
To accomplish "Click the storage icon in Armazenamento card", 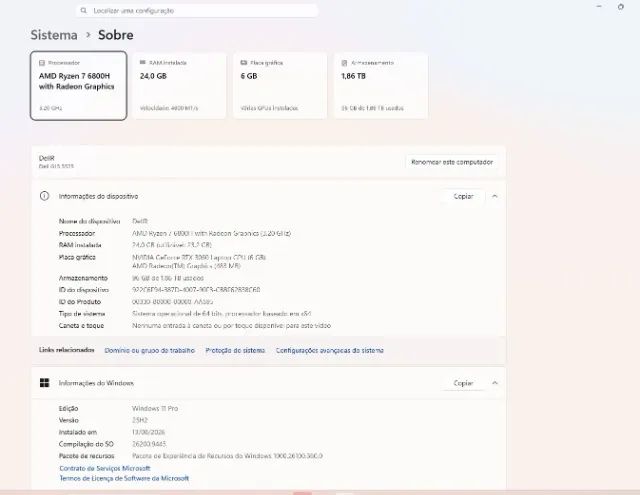I will (x=344, y=63).
